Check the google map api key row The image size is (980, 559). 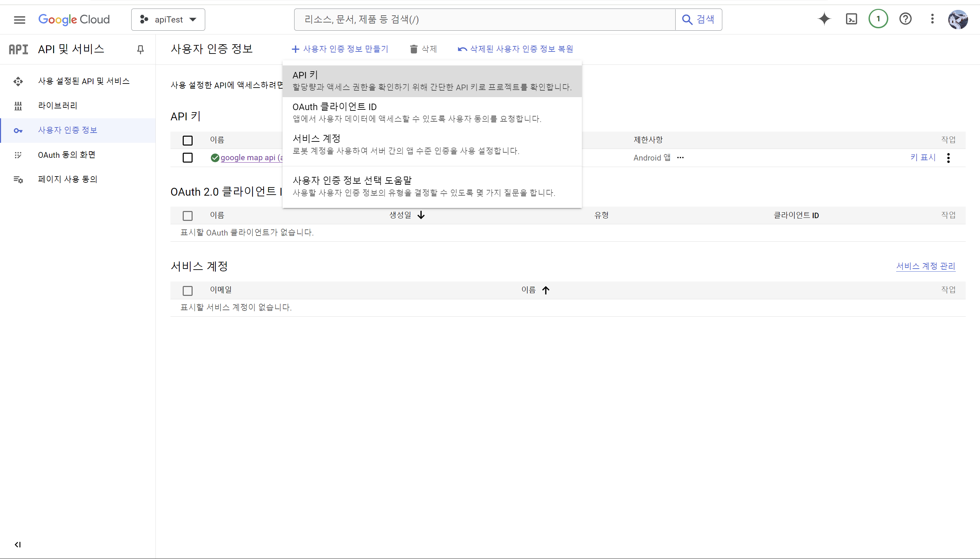(187, 158)
